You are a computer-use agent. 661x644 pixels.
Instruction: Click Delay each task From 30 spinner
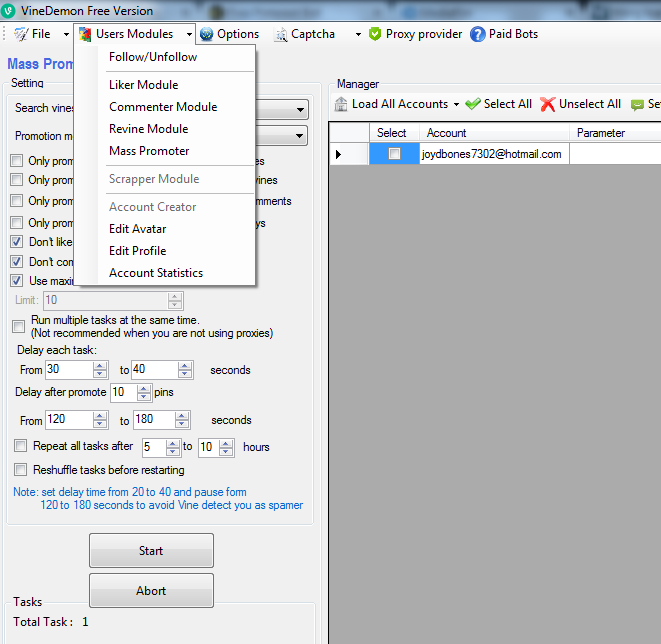pos(77,370)
